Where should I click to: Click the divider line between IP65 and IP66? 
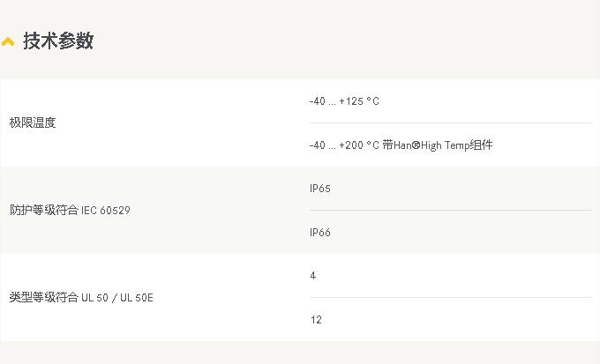(450, 211)
